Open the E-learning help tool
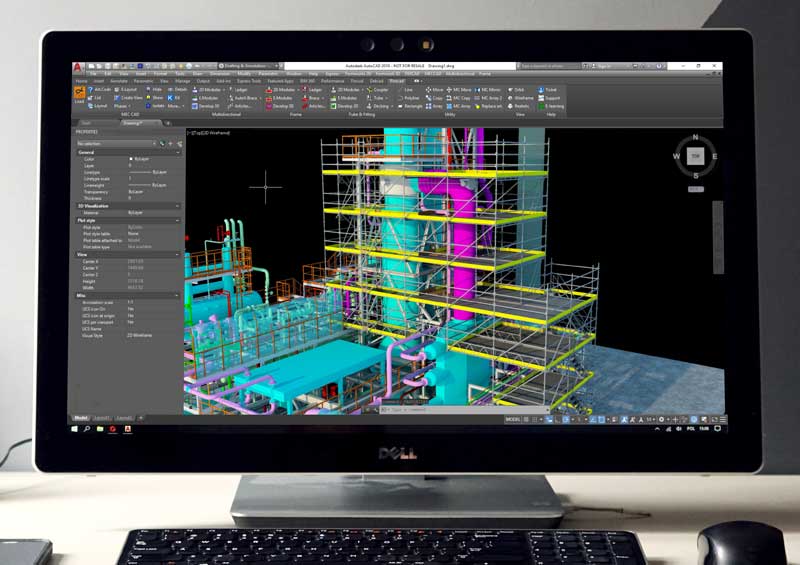The height and width of the screenshot is (565, 800). [551, 106]
